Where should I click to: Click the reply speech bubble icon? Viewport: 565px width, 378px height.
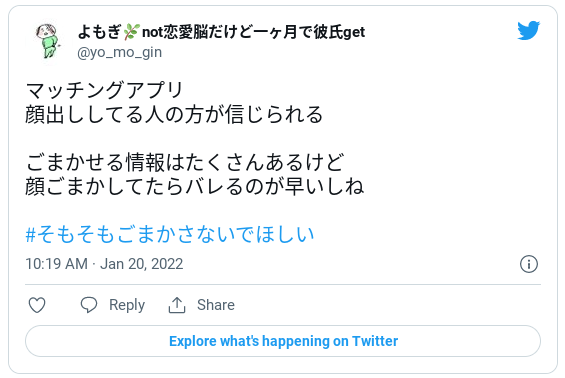pyautogui.click(x=89, y=305)
